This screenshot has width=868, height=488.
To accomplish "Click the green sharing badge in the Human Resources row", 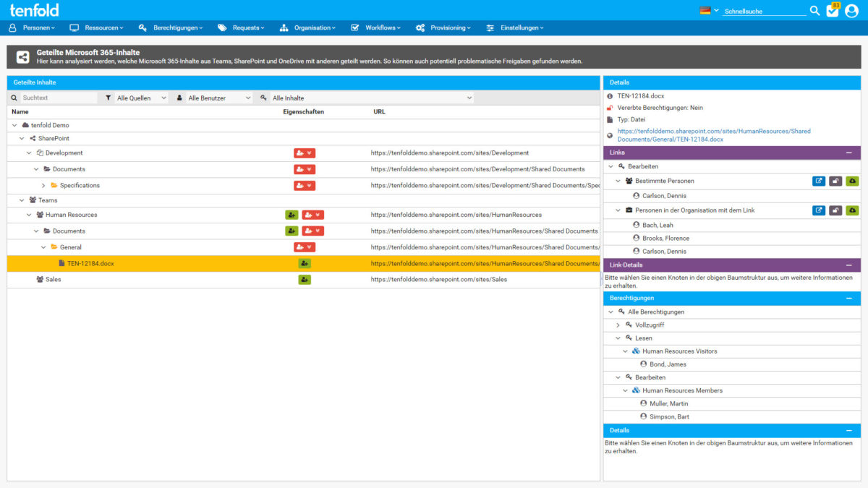I will pos(292,215).
